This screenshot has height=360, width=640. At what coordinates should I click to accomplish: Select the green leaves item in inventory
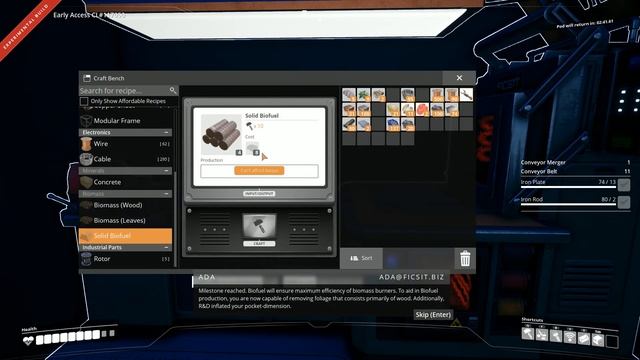point(363,95)
